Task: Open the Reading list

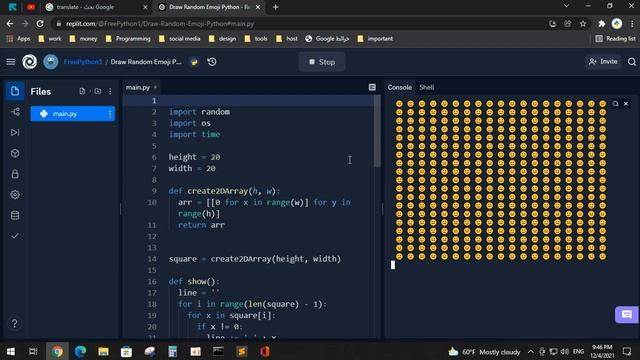Action: 616,39
